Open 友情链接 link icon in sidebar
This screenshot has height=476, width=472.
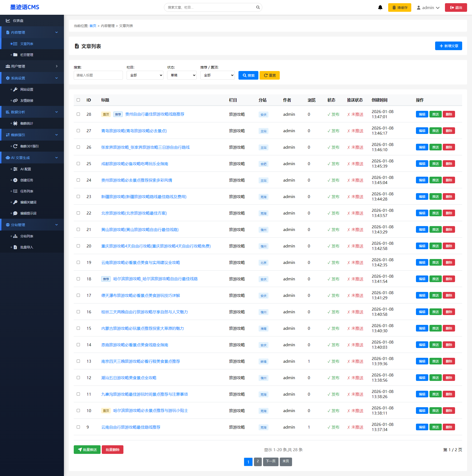pos(15,101)
